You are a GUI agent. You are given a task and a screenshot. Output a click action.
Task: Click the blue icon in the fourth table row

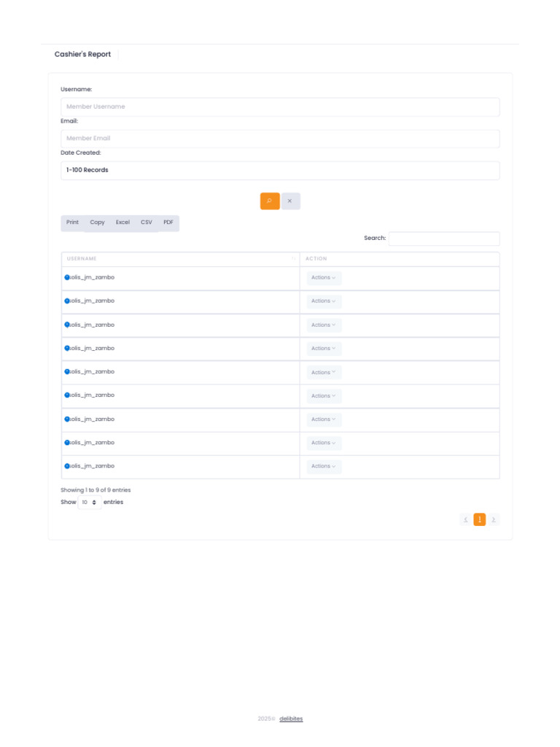point(67,348)
